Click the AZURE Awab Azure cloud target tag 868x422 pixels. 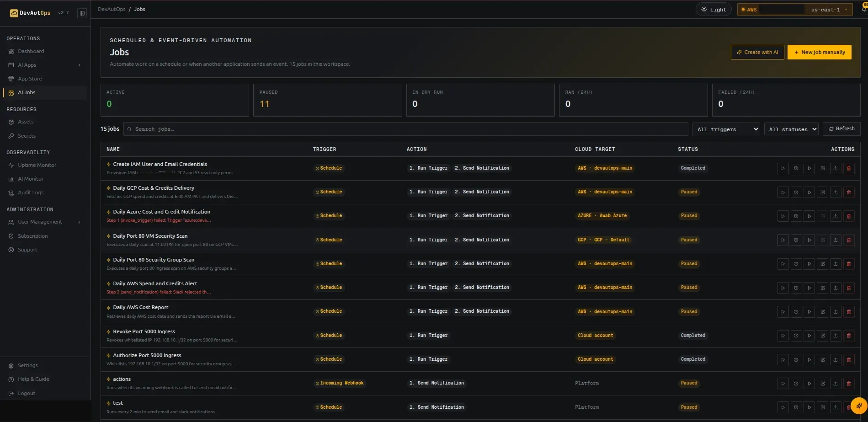click(x=602, y=216)
